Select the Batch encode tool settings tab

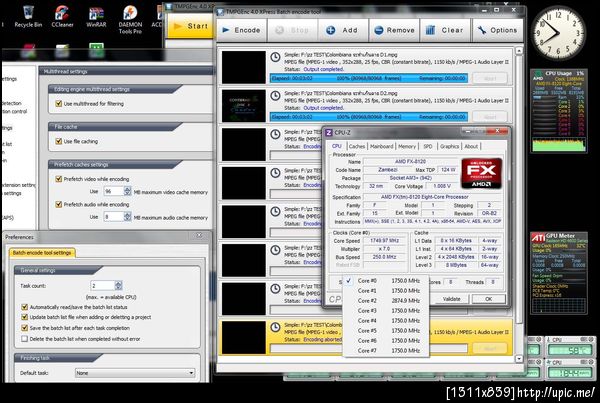click(42, 253)
